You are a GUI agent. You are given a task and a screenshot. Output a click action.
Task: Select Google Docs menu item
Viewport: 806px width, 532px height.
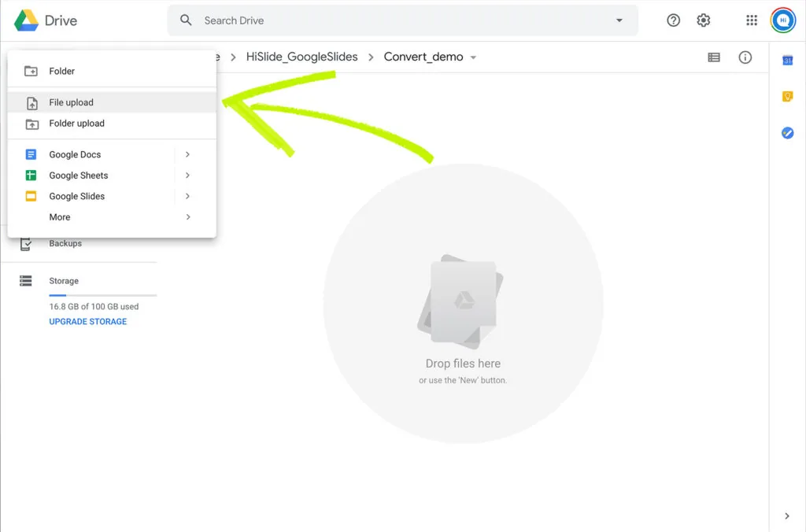[x=112, y=154]
